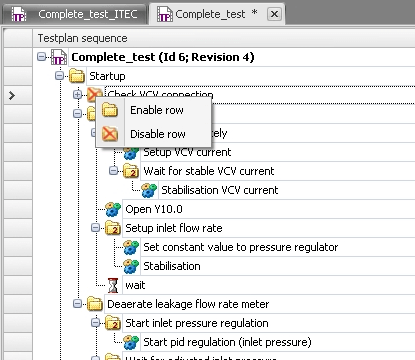Click the Set constant value gears icon
415x360 pixels.
[131, 247]
